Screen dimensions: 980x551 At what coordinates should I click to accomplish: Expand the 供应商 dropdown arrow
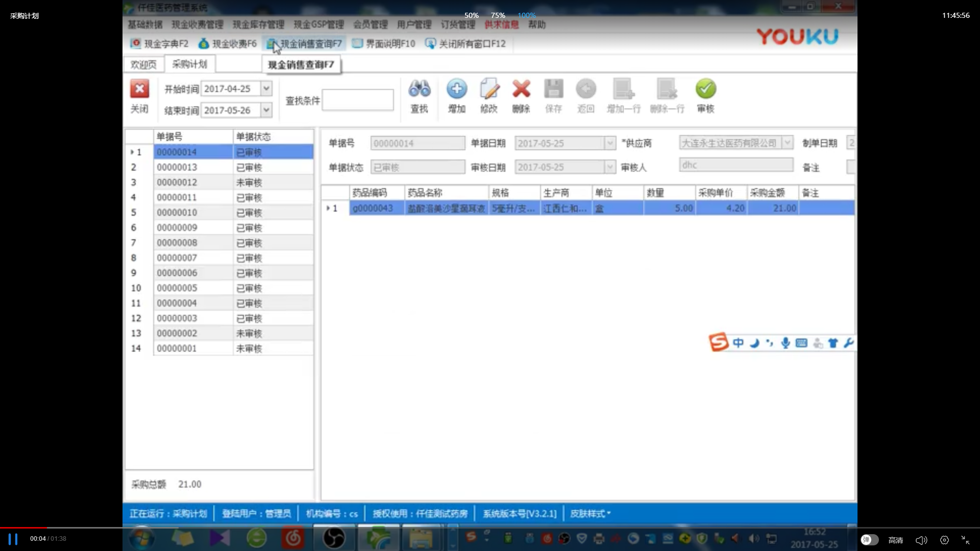tap(788, 143)
